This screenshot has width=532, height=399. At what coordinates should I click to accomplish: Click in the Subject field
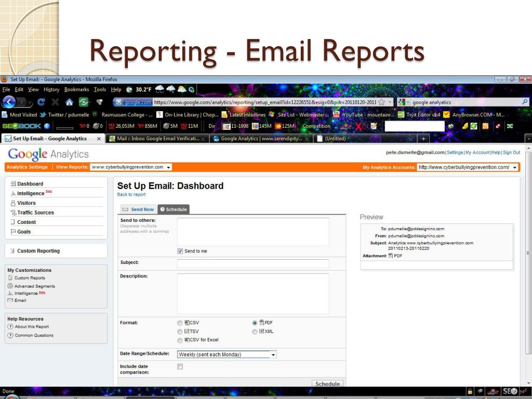(x=253, y=263)
